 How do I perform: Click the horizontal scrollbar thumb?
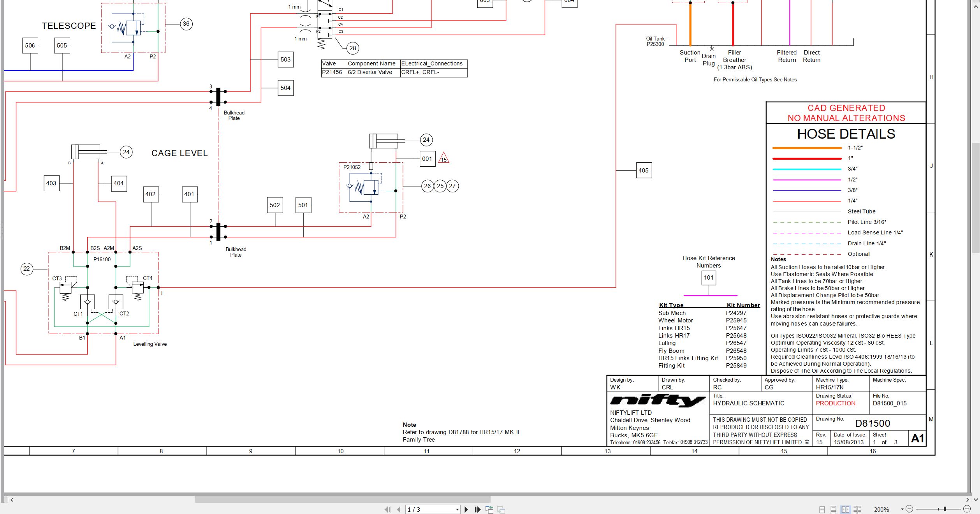342,500
